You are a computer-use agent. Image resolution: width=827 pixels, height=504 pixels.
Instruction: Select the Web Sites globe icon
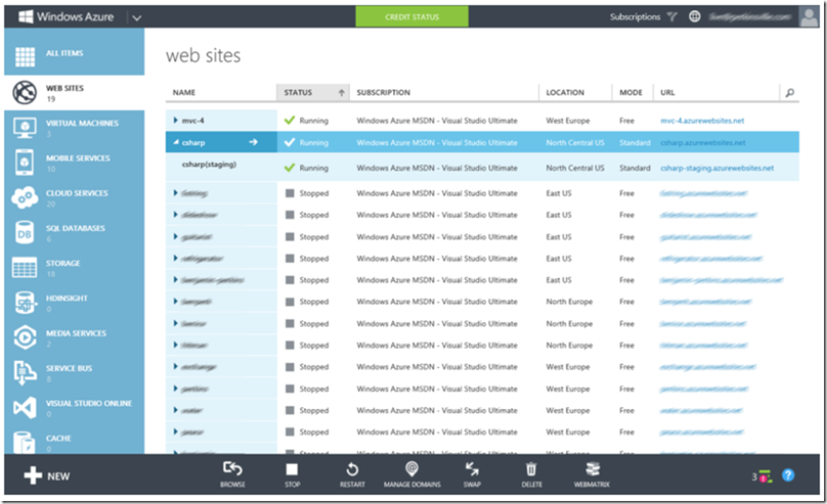click(25, 93)
